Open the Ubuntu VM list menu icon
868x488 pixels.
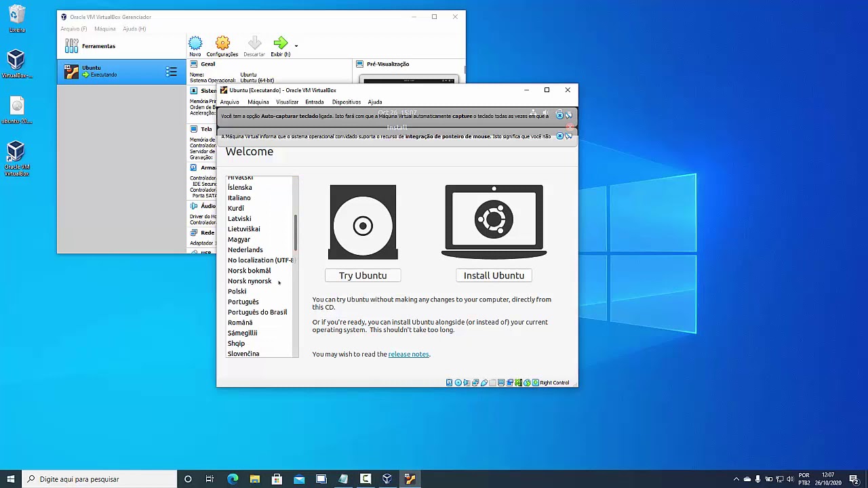pyautogui.click(x=172, y=71)
